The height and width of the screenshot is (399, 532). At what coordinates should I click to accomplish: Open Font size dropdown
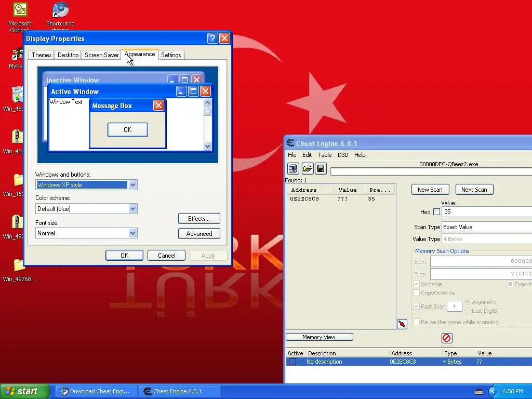coord(132,233)
